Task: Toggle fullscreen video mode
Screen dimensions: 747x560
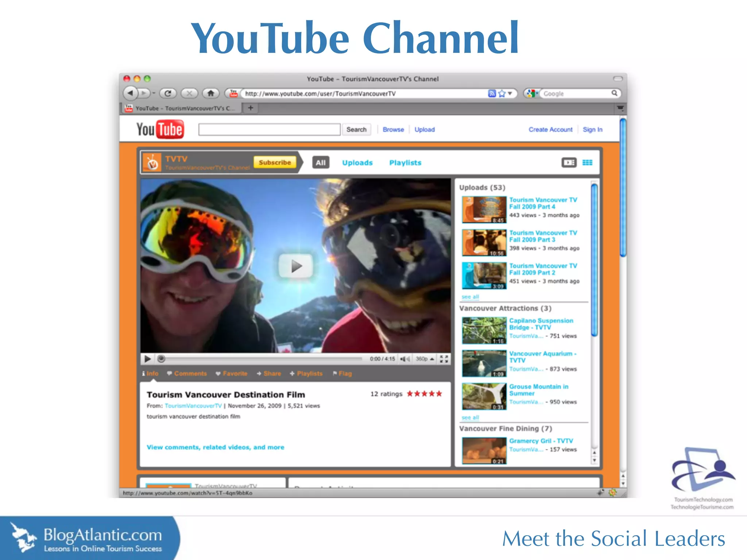Action: (444, 359)
